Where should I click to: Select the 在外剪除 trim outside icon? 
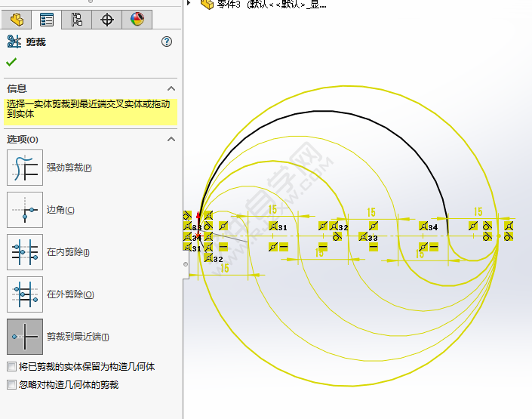tap(25, 294)
